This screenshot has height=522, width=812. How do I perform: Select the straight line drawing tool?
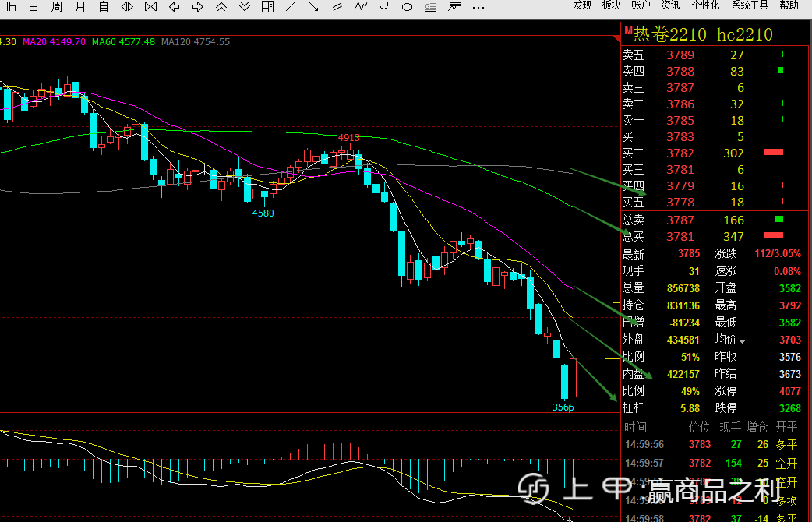click(x=291, y=7)
